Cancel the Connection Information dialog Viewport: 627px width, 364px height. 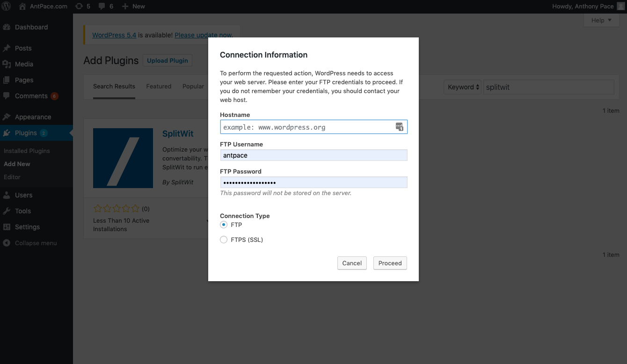pyautogui.click(x=352, y=263)
